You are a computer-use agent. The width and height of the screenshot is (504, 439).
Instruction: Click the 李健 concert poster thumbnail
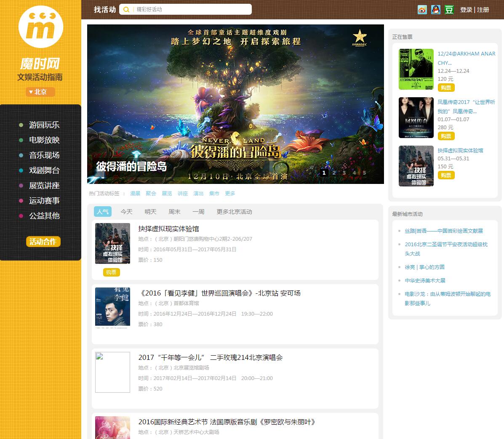click(x=112, y=307)
